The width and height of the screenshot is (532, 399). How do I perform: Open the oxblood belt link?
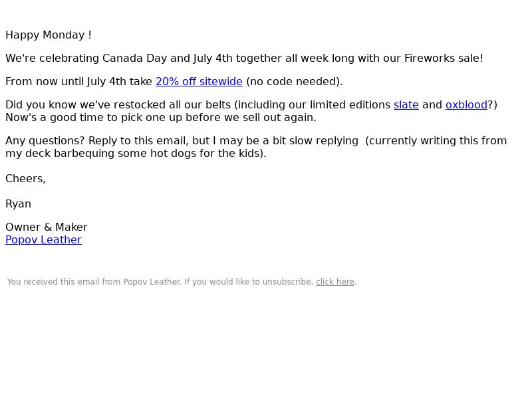[x=466, y=105]
